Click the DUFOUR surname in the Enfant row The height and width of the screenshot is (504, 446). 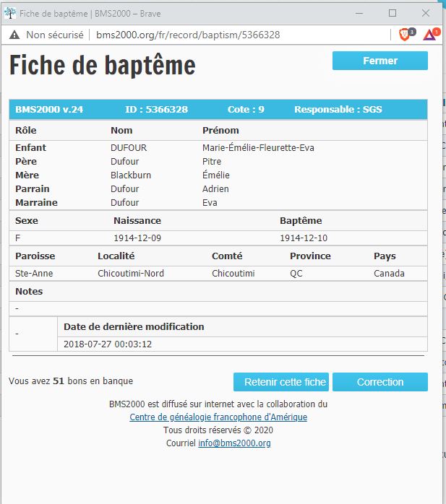tap(129, 147)
